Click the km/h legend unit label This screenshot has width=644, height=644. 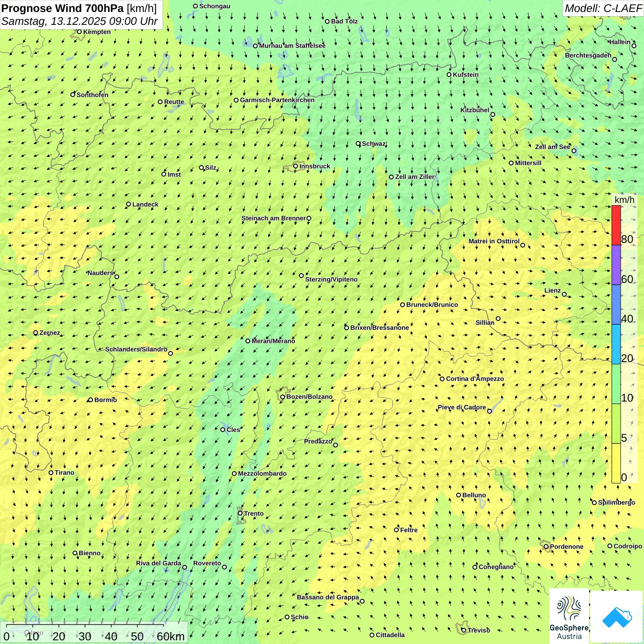pyautogui.click(x=624, y=200)
